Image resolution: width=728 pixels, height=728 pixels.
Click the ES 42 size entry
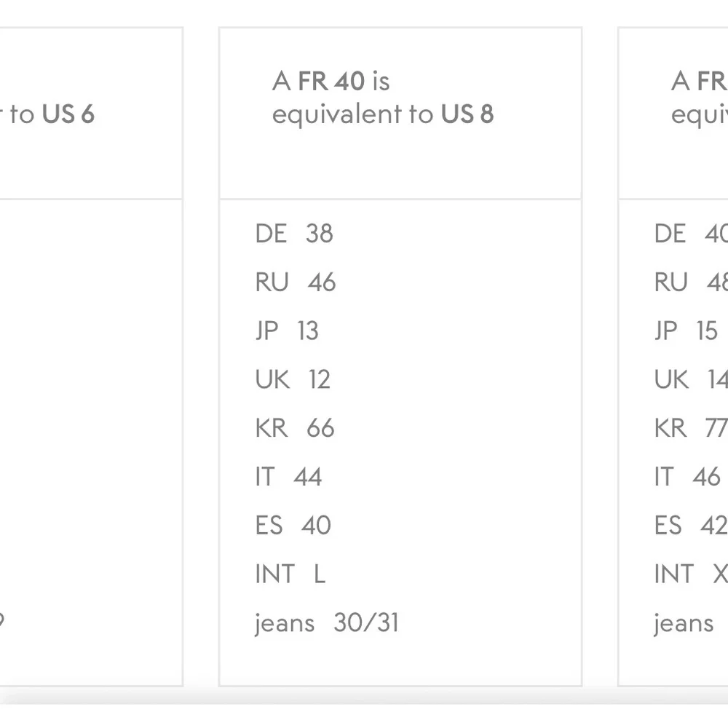click(691, 526)
